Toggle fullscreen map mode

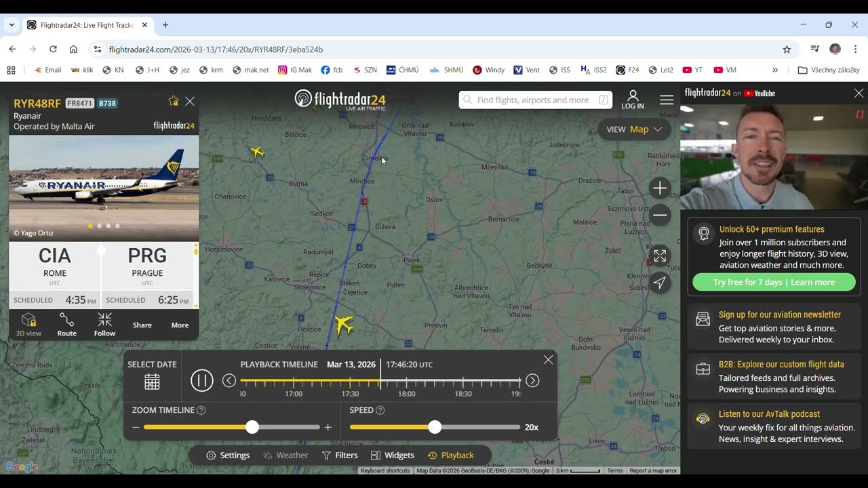660,256
